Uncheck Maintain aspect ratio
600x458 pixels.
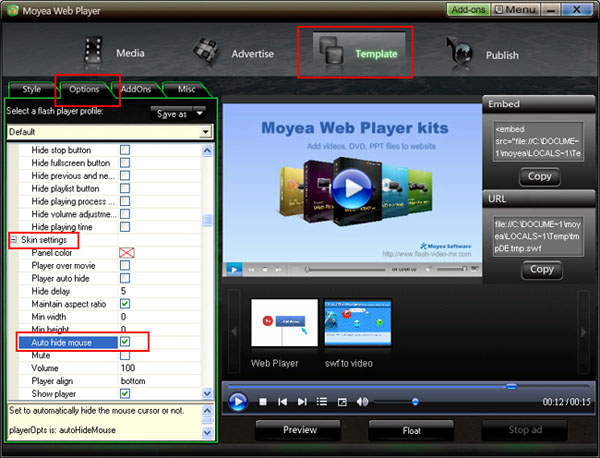point(125,304)
